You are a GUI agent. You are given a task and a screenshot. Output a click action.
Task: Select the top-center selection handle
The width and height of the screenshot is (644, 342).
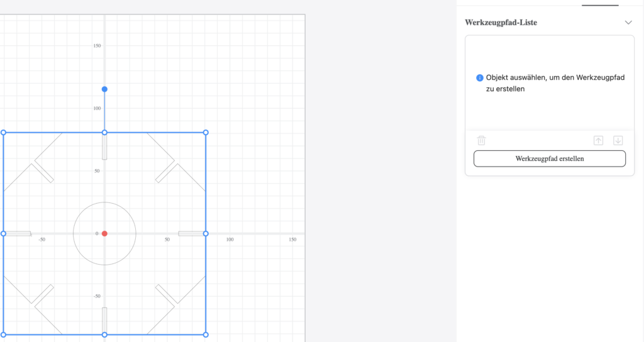coord(104,133)
